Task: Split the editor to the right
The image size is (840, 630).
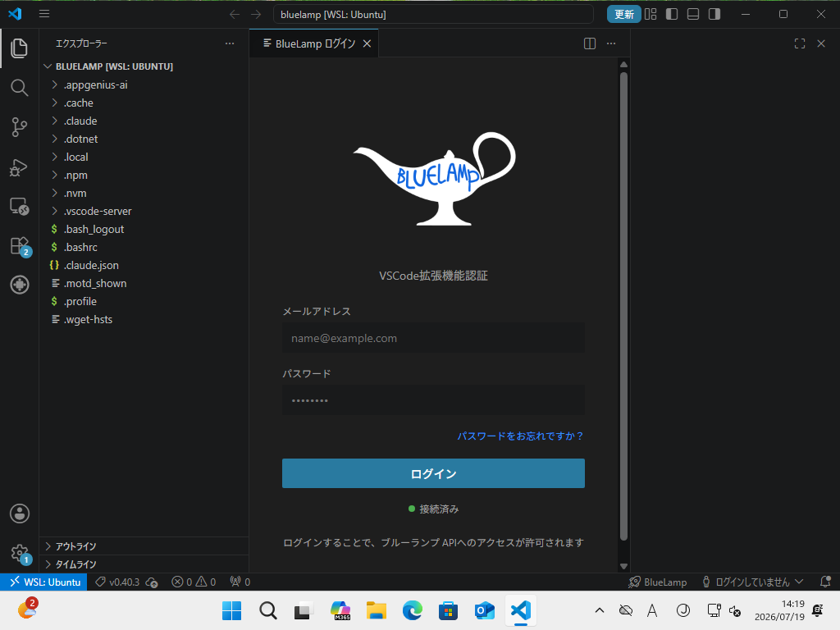Action: pyautogui.click(x=590, y=43)
